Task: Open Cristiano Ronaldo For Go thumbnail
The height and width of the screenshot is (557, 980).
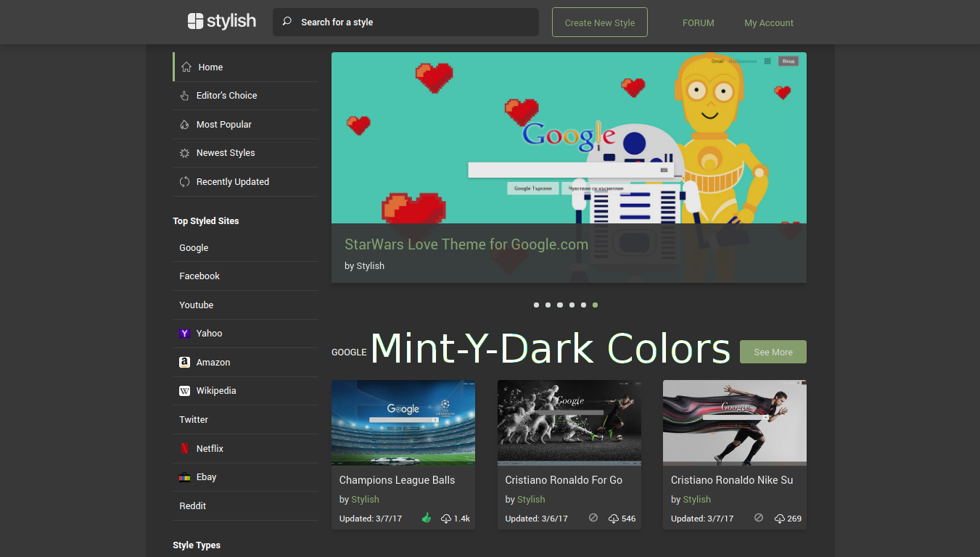Action: coord(569,423)
